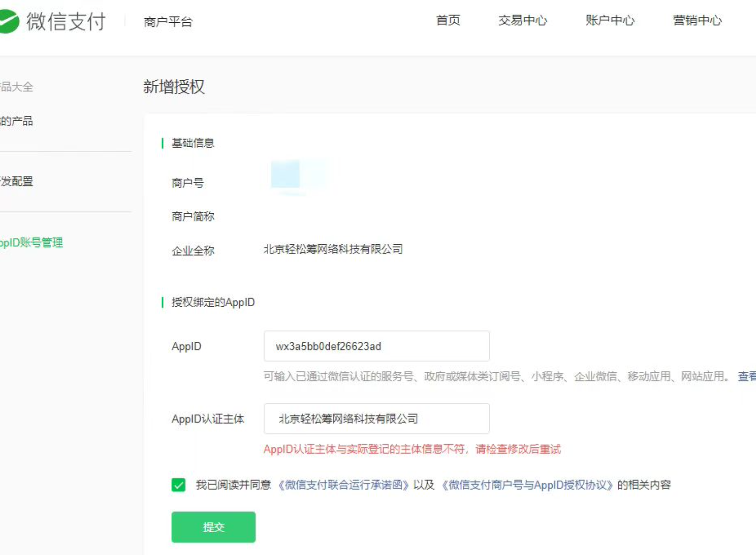Click the 商户简称 label
756x555 pixels.
click(x=193, y=216)
